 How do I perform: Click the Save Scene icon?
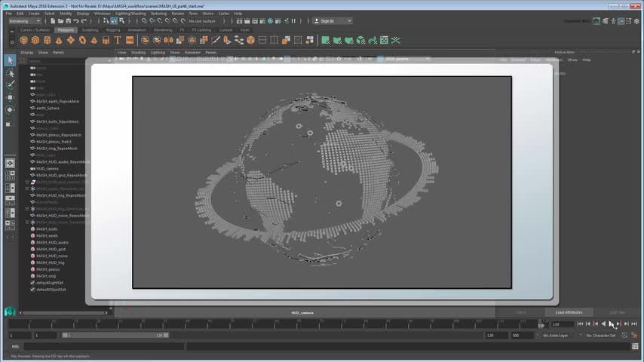(x=68, y=21)
